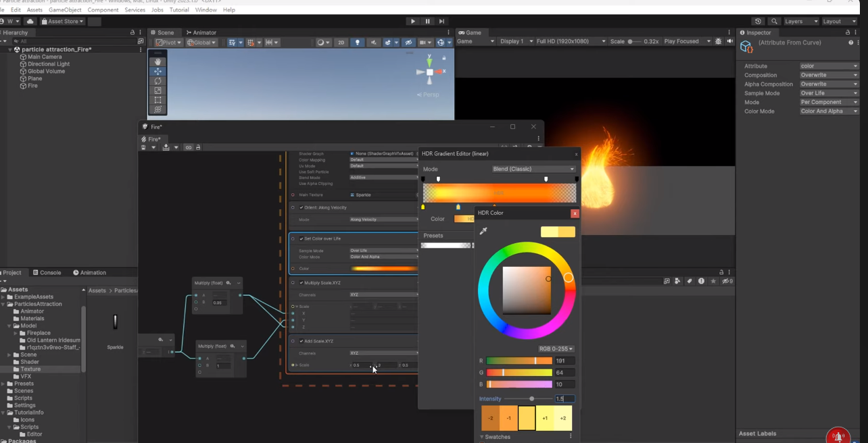
Task: Pick a color with the eyedropper in HDR Color
Action: [x=484, y=231]
